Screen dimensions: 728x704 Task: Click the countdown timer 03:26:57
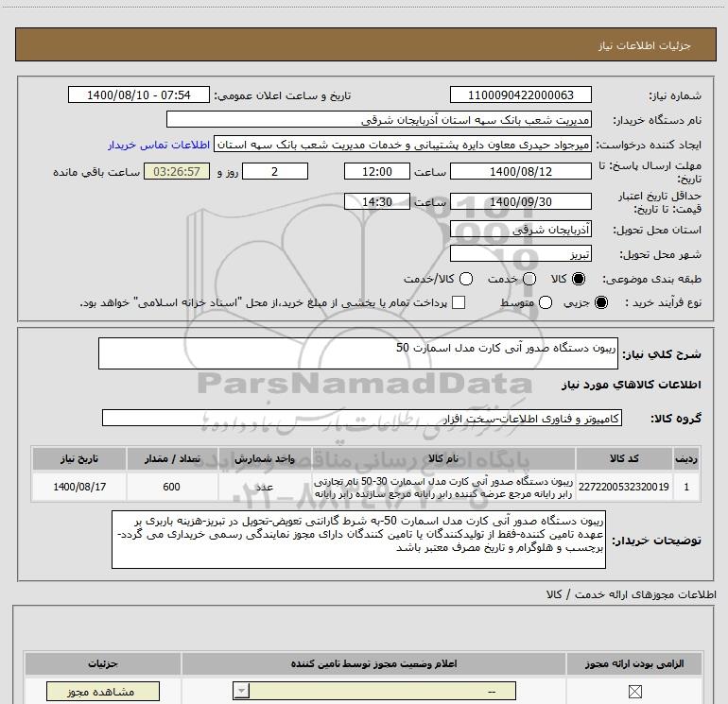(177, 171)
